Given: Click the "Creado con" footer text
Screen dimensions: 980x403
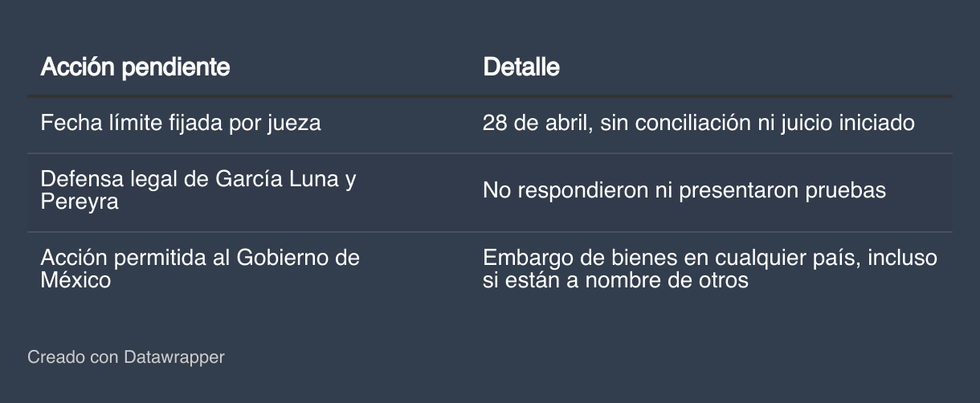Looking at the screenshot, I should pos(72,356).
